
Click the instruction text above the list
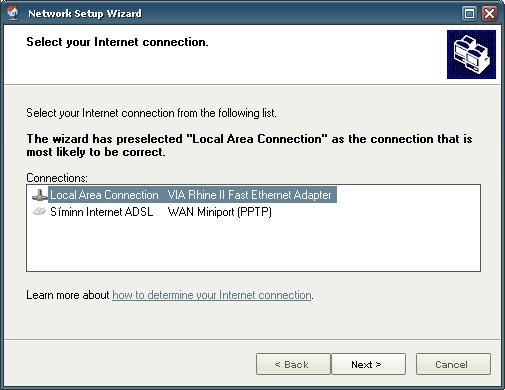pyautogui.click(x=151, y=113)
